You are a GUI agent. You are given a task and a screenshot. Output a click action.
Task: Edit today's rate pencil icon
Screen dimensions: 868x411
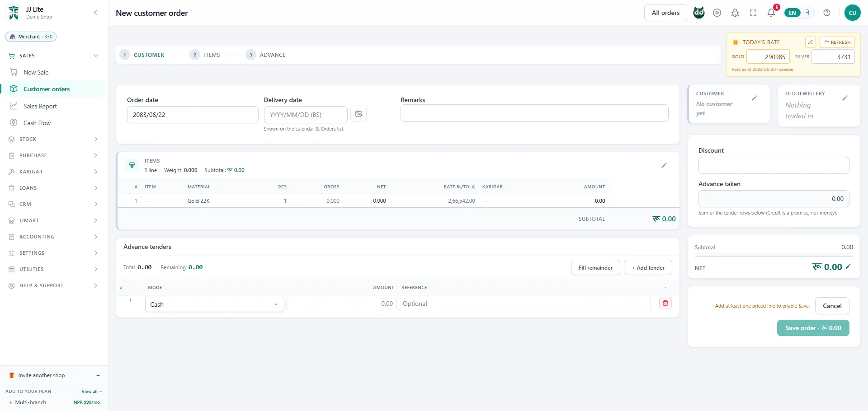811,42
